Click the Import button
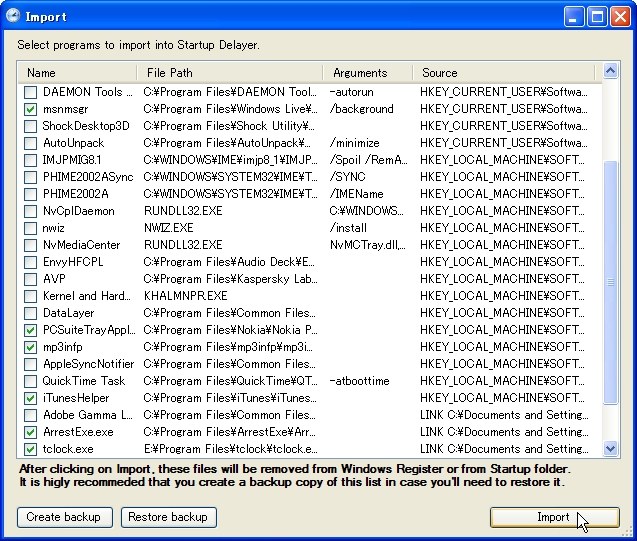 point(555,517)
